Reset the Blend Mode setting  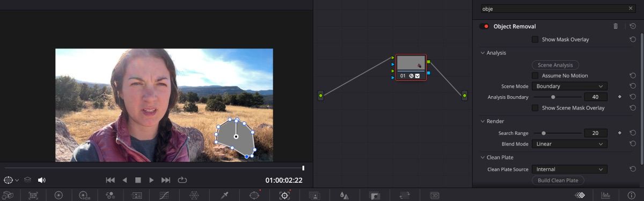click(633, 144)
